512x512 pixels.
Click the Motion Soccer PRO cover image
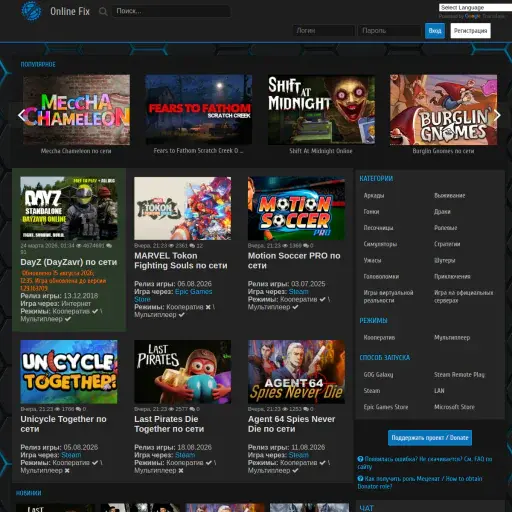tap(296, 208)
